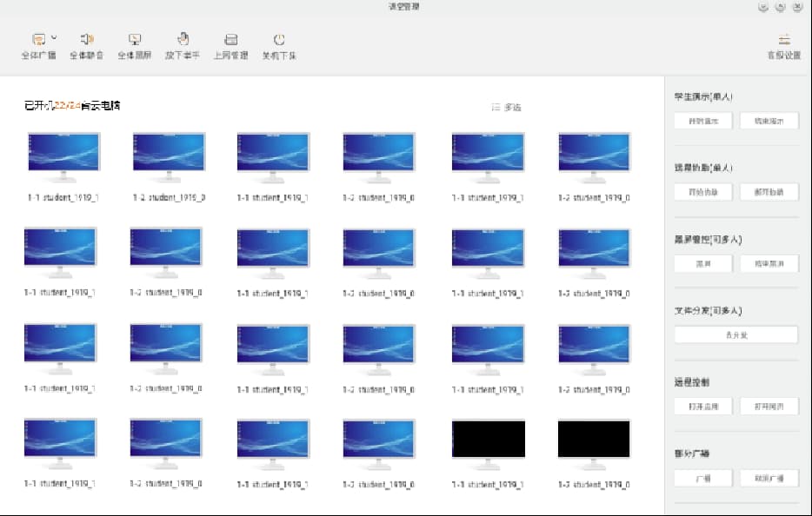Click the 黑屏 button under 黑屏管控
The image size is (812, 516).
703,263
